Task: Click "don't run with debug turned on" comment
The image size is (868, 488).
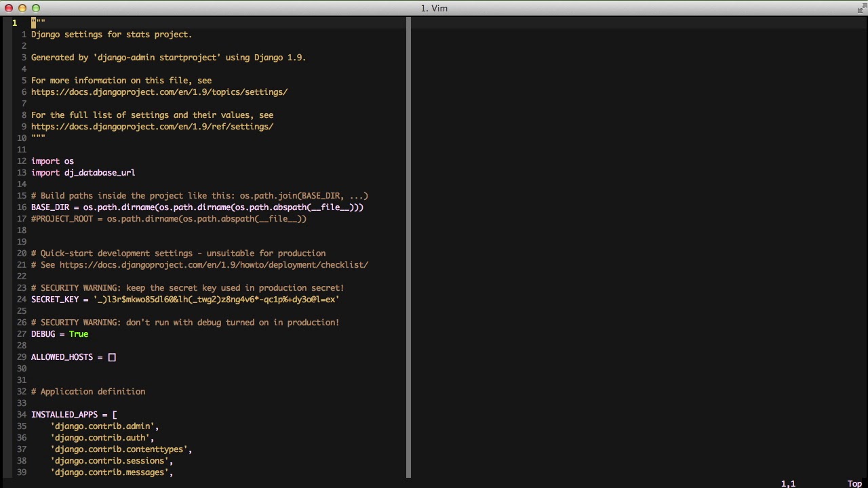Action: pyautogui.click(x=185, y=323)
